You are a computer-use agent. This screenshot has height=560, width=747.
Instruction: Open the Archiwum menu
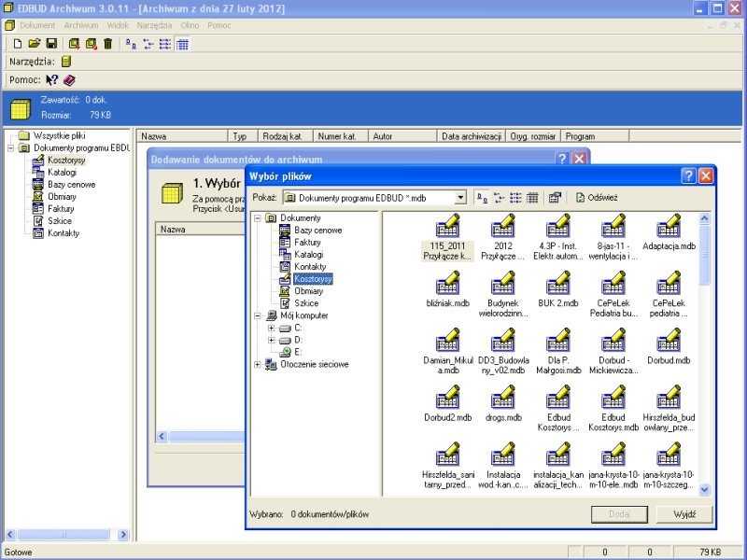pos(81,25)
